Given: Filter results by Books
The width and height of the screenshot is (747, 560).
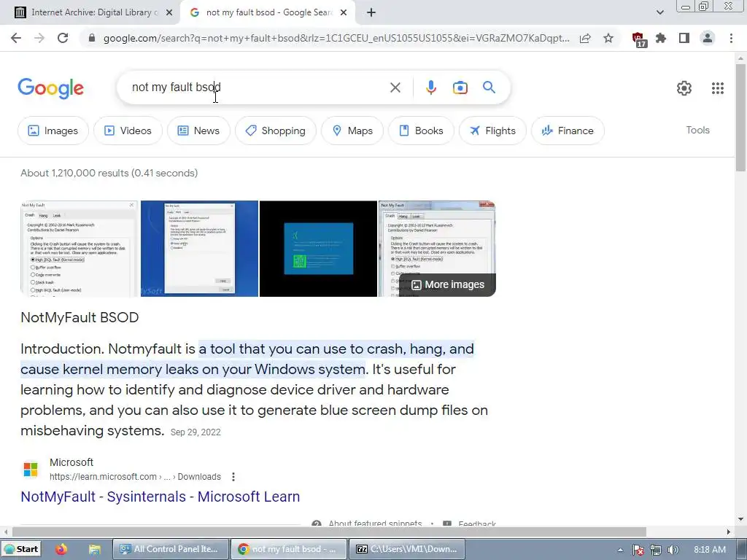Looking at the screenshot, I should (421, 131).
